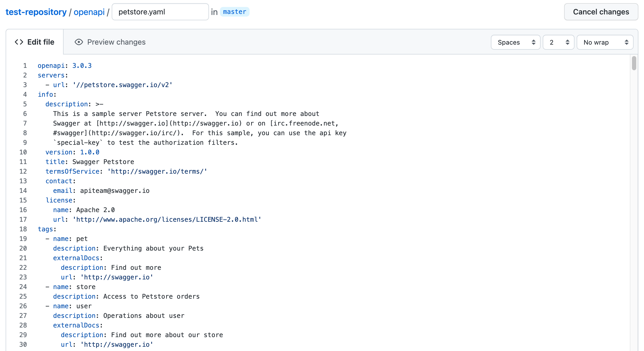Viewport: 644px width, 351px height.
Task: Click the code brackets icon beside Edit file
Action: click(19, 42)
